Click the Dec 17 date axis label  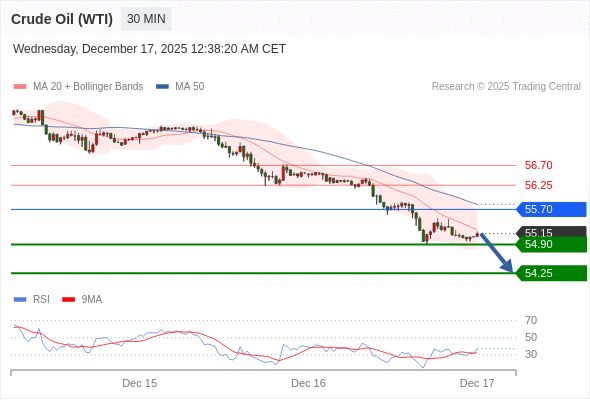[x=477, y=383]
